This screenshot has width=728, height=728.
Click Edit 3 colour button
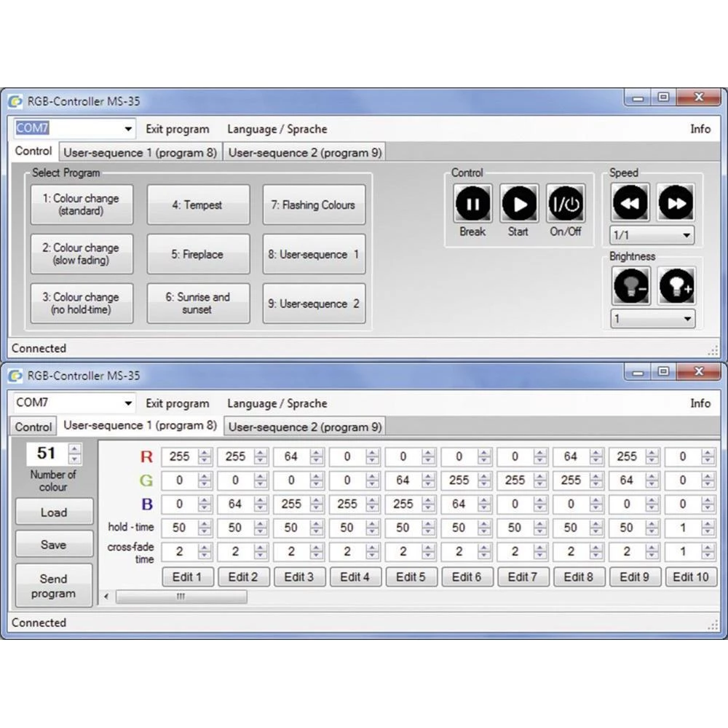[299, 577]
